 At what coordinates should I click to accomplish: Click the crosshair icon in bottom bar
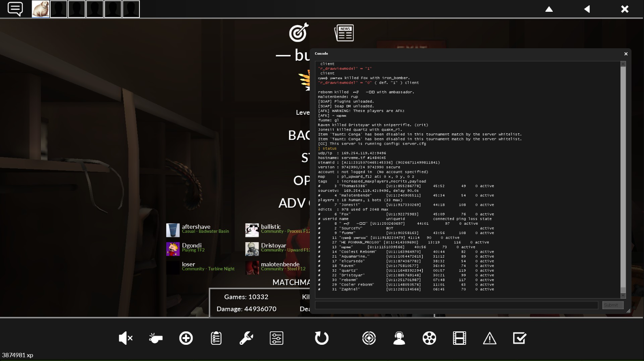click(x=369, y=338)
